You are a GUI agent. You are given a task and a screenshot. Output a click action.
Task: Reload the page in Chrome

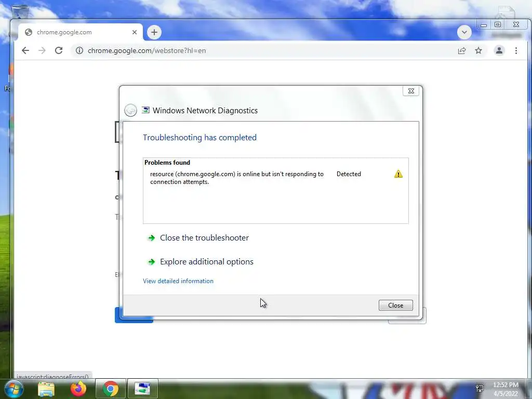(x=59, y=50)
